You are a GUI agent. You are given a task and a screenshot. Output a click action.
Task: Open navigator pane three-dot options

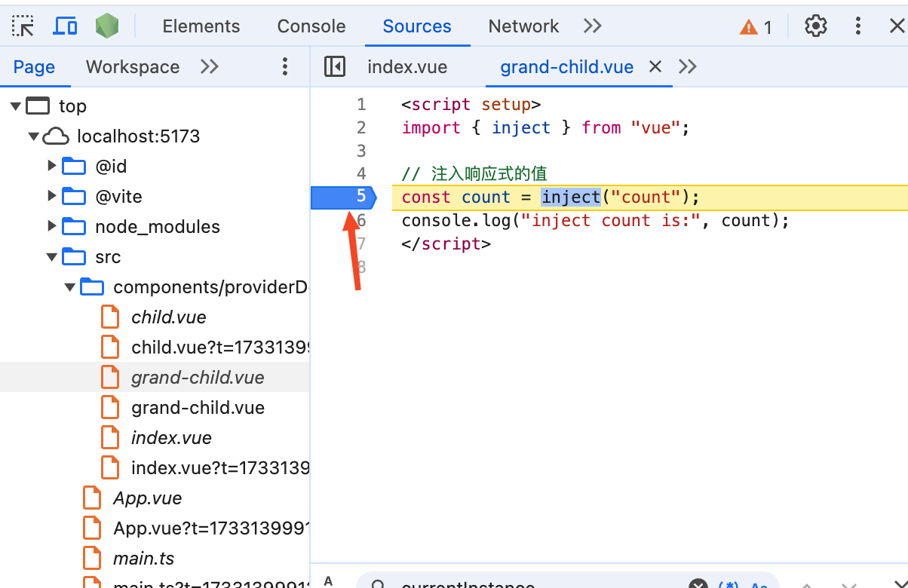tap(284, 67)
